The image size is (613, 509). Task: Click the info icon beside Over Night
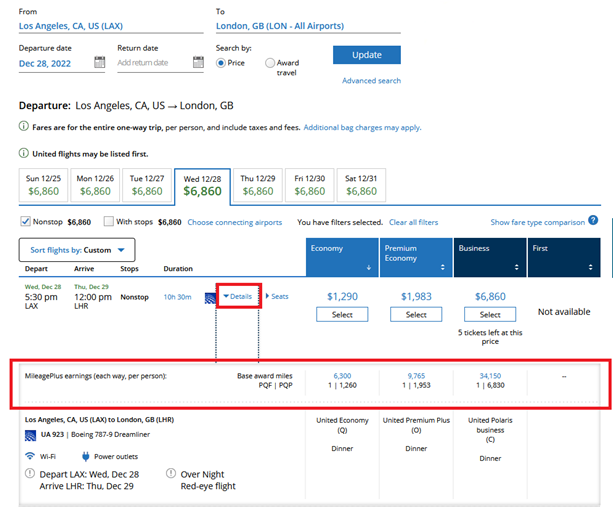coord(171,473)
